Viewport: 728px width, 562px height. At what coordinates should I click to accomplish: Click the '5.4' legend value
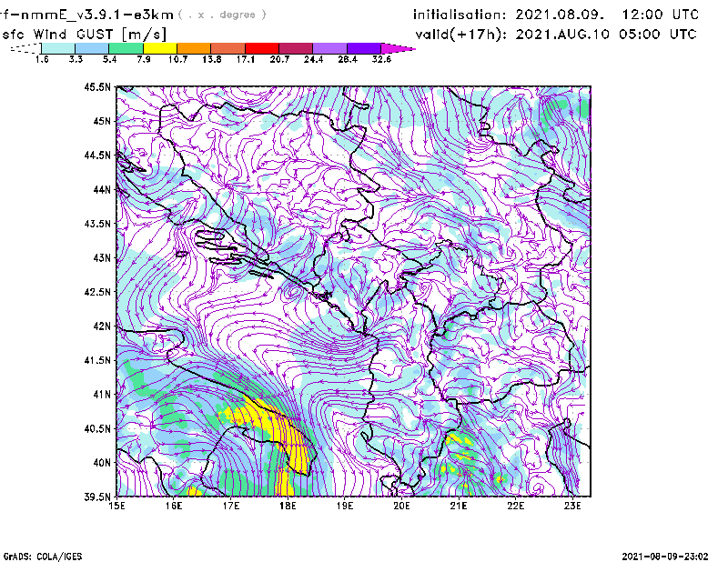(x=110, y=59)
